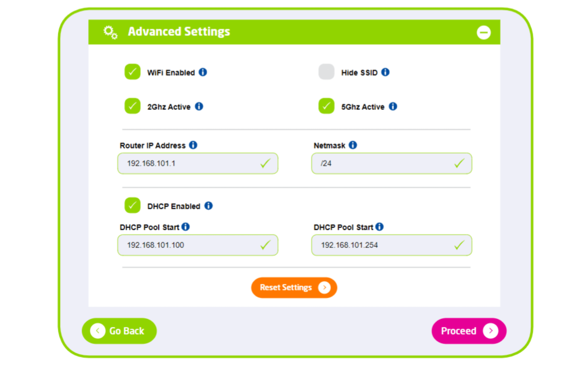Disable DHCP Enabled
Screen dimensions: 588x365
(132, 205)
